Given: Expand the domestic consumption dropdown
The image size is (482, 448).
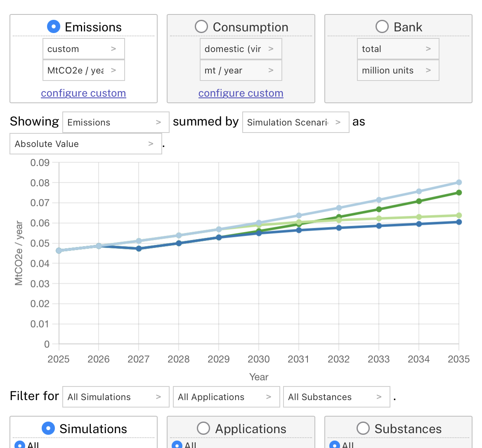Looking at the screenshot, I should pyautogui.click(x=241, y=48).
